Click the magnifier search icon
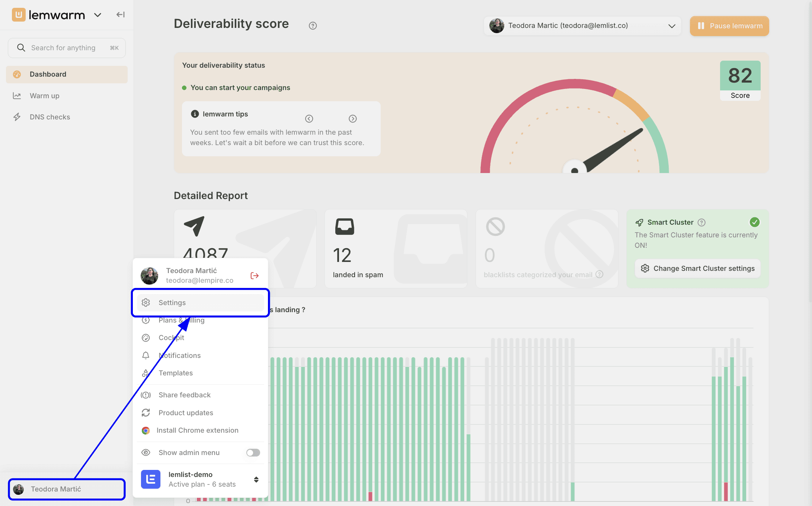This screenshot has height=506, width=812. coord(21,48)
